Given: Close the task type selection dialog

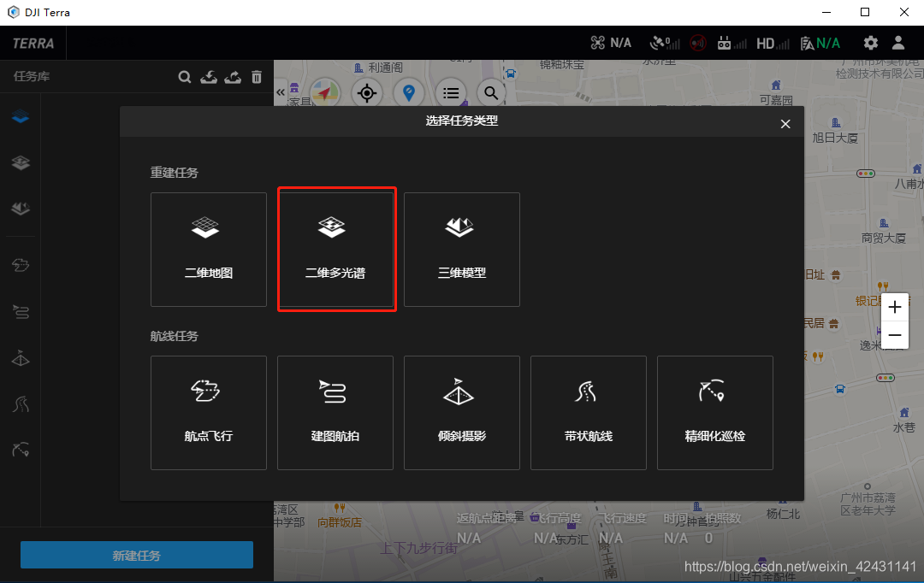Looking at the screenshot, I should pos(785,123).
